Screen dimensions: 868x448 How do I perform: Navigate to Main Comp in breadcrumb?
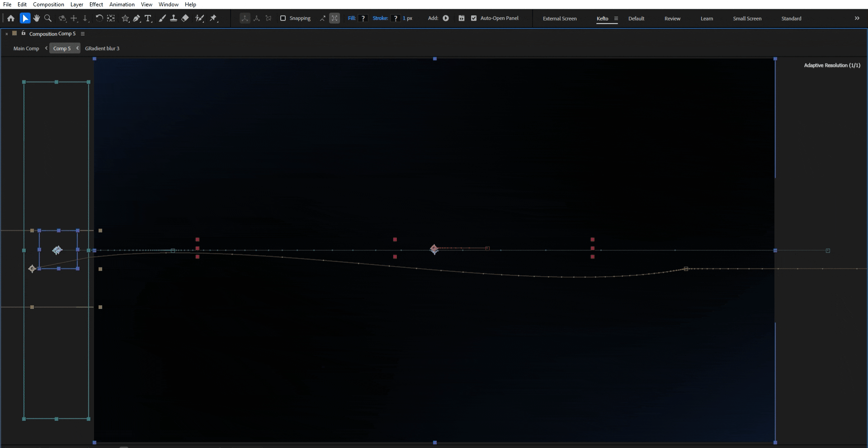click(26, 48)
